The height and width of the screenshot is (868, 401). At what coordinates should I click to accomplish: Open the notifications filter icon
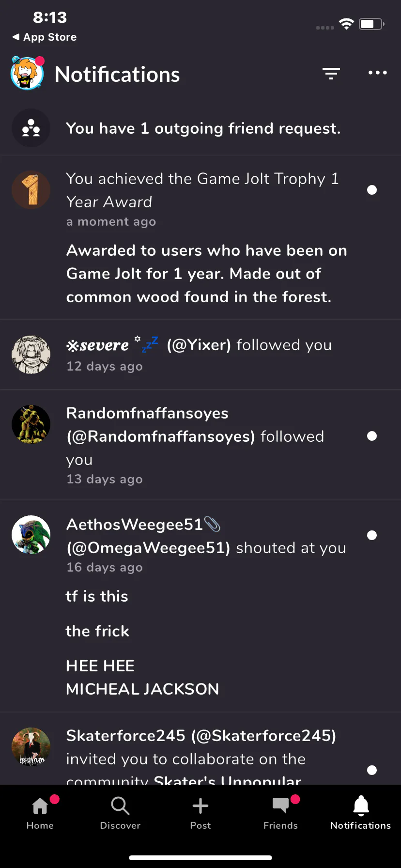331,73
